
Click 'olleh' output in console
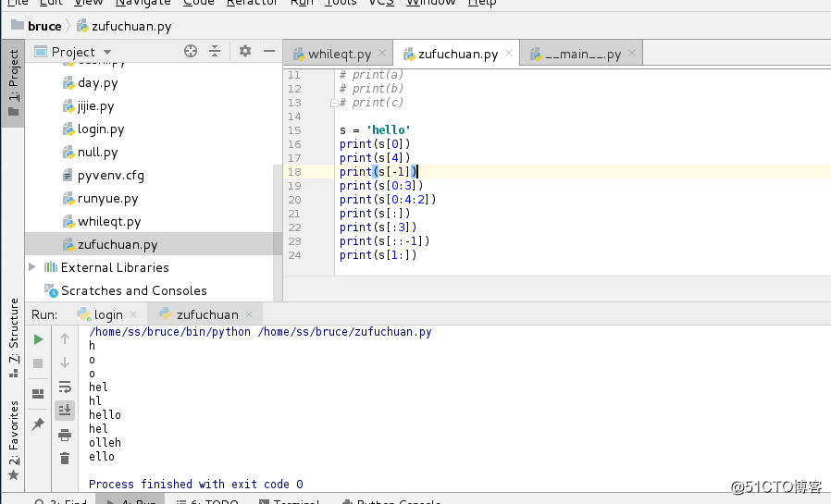coord(105,443)
